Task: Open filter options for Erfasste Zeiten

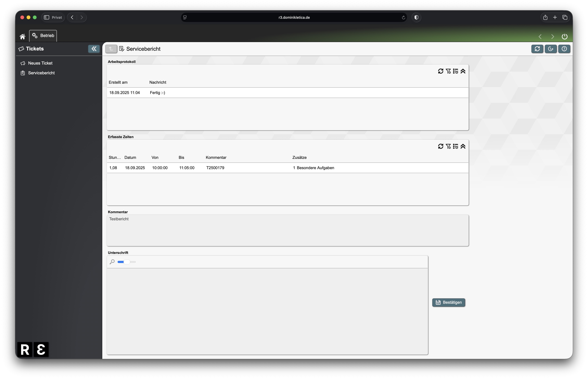Action: tap(448, 146)
